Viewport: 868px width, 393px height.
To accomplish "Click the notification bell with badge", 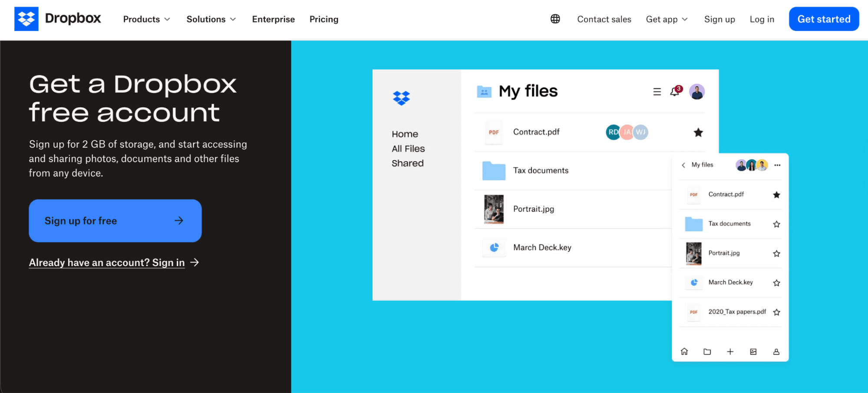I will 675,91.
